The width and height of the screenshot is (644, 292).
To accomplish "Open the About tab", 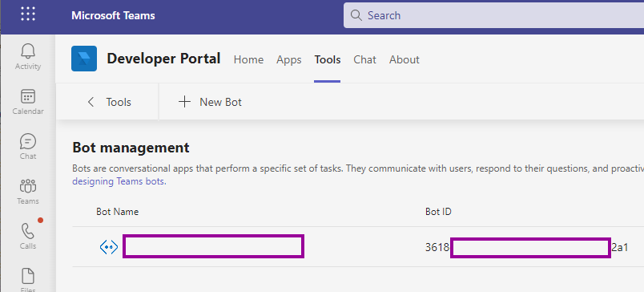I will click(405, 59).
